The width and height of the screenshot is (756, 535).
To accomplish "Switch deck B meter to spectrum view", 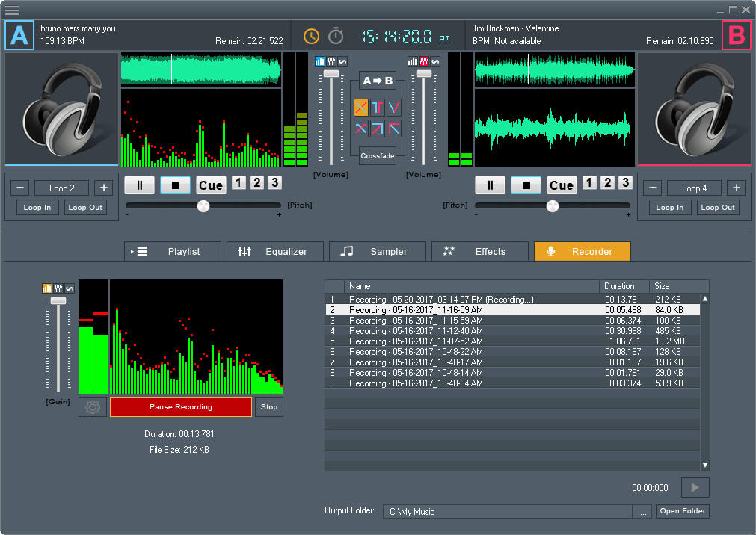I will (x=424, y=61).
